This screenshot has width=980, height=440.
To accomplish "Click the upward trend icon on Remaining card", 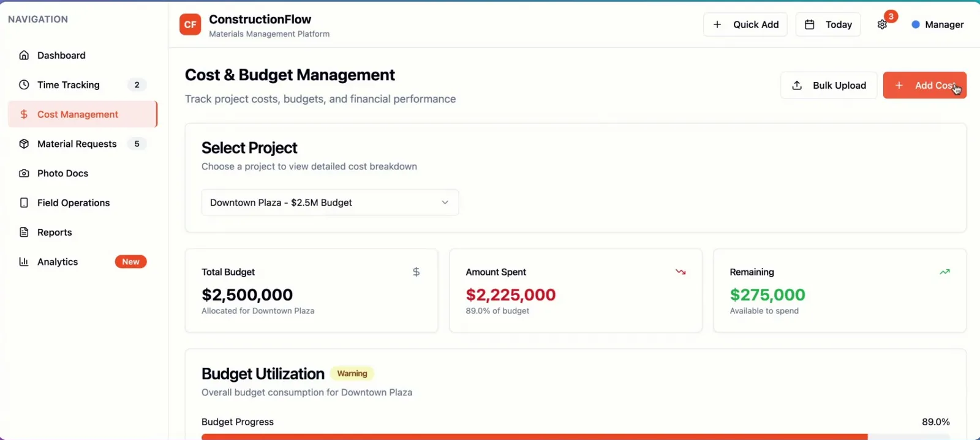I will (x=944, y=272).
